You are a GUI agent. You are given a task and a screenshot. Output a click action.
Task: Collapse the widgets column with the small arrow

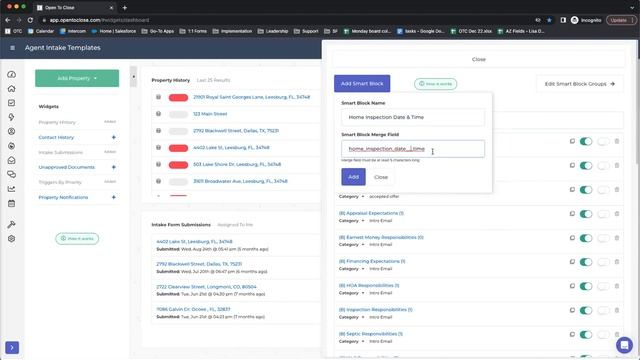point(133,77)
